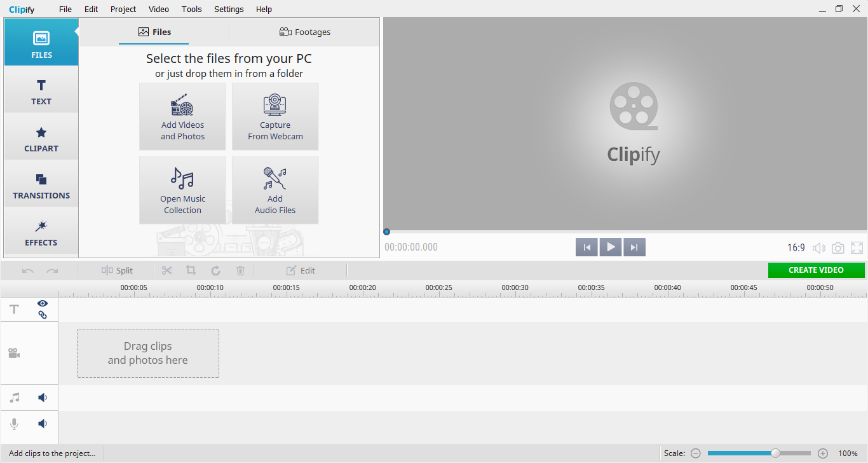This screenshot has width=868, height=463.
Task: Click Add Videos and Photos tile
Action: pos(182,116)
